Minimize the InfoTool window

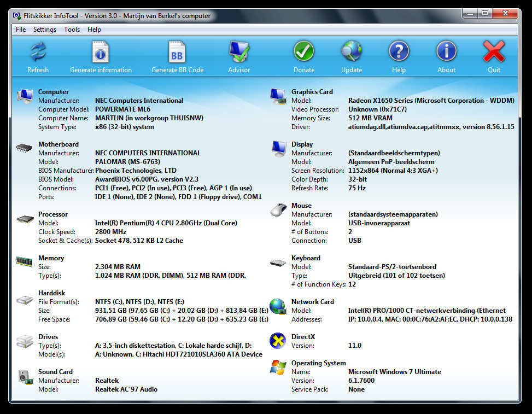[470, 14]
